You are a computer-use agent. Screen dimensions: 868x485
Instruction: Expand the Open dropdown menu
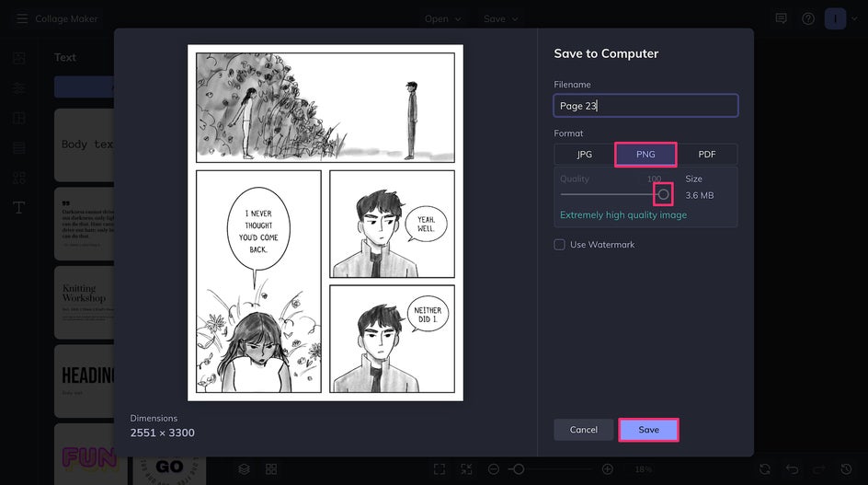443,18
